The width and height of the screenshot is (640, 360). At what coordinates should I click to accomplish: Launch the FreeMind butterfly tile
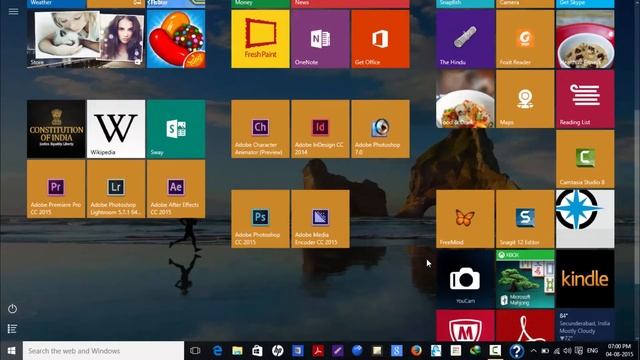point(465,219)
